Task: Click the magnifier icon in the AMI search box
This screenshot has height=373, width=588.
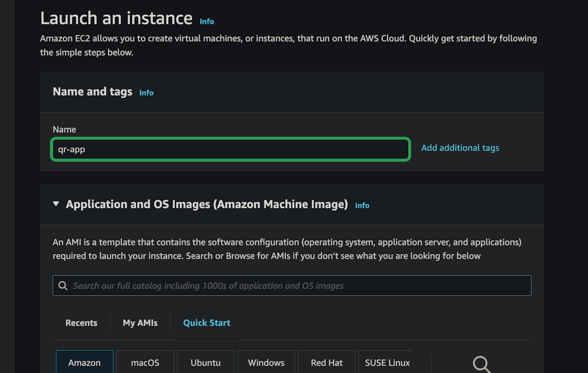Action: [63, 285]
